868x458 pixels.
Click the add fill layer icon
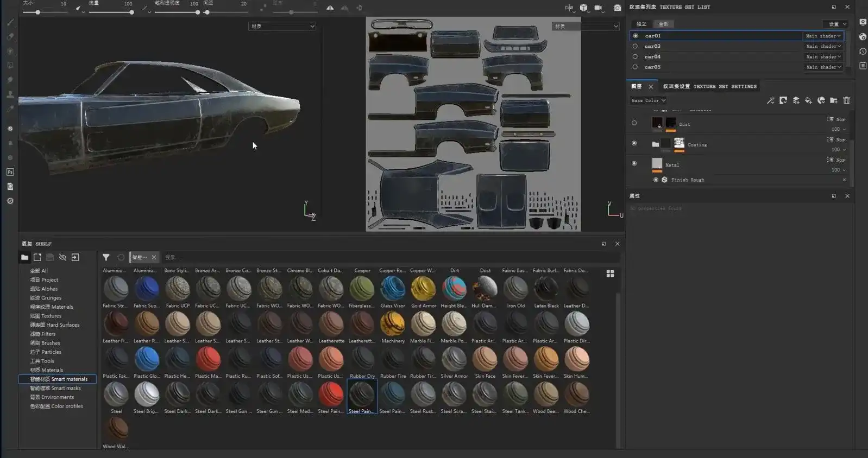pos(808,100)
